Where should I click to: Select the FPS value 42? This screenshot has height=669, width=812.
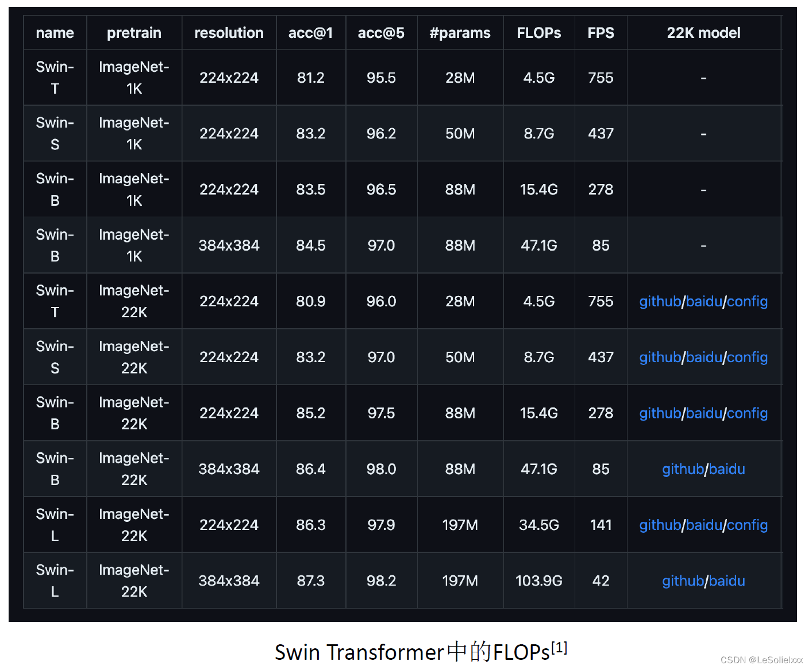[x=601, y=580]
